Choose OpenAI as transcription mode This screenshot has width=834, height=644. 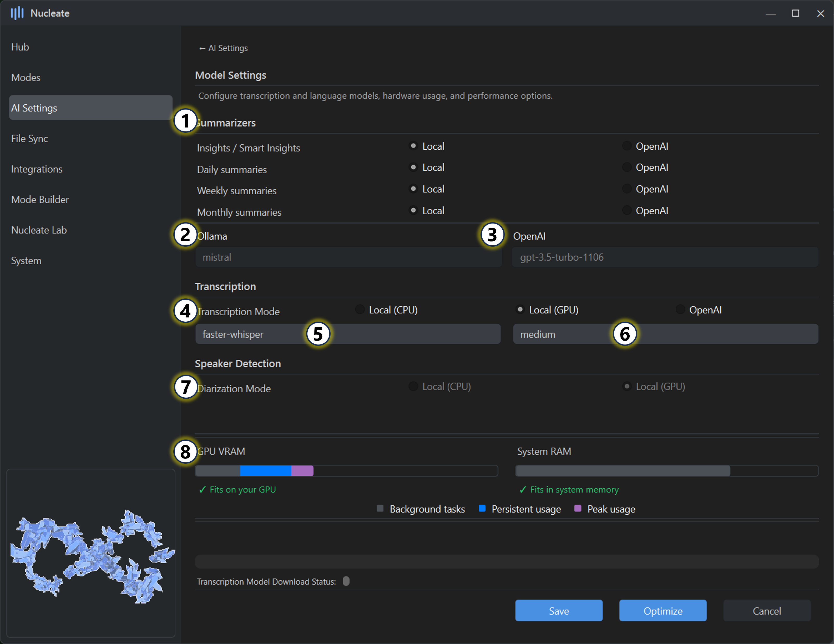(680, 310)
